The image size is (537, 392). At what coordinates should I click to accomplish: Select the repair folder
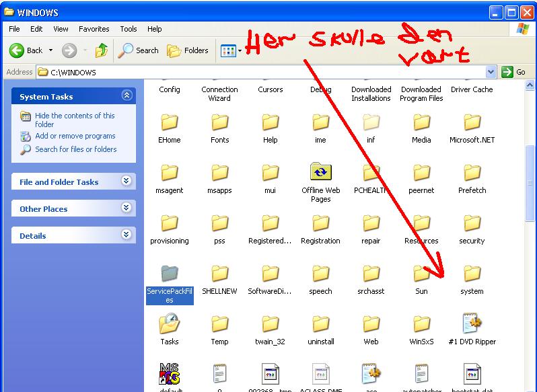tap(371, 229)
